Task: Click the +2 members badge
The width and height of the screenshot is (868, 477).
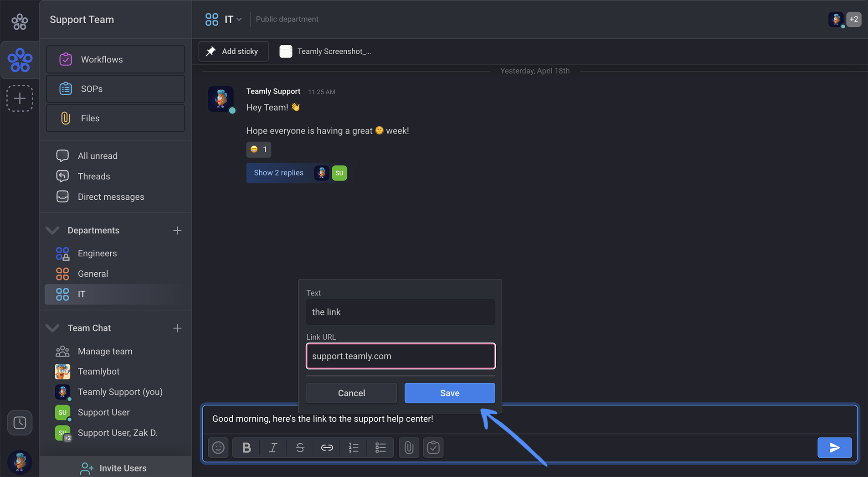Action: [x=854, y=19]
